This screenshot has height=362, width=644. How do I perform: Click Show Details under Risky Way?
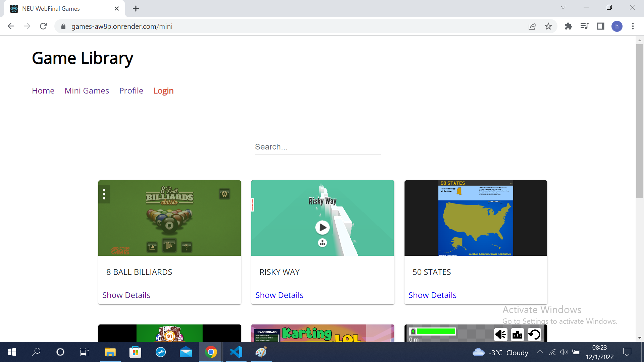(279, 295)
